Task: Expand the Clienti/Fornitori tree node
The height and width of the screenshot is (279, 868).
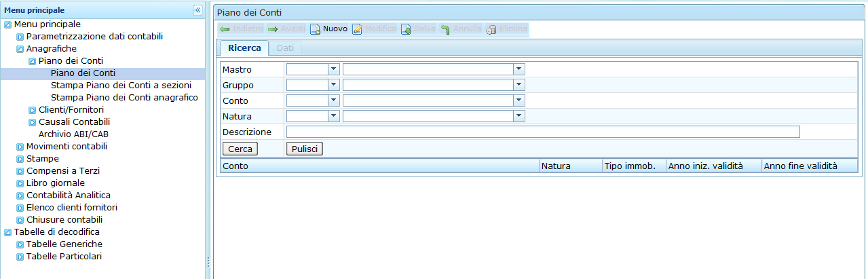Action: [32, 110]
